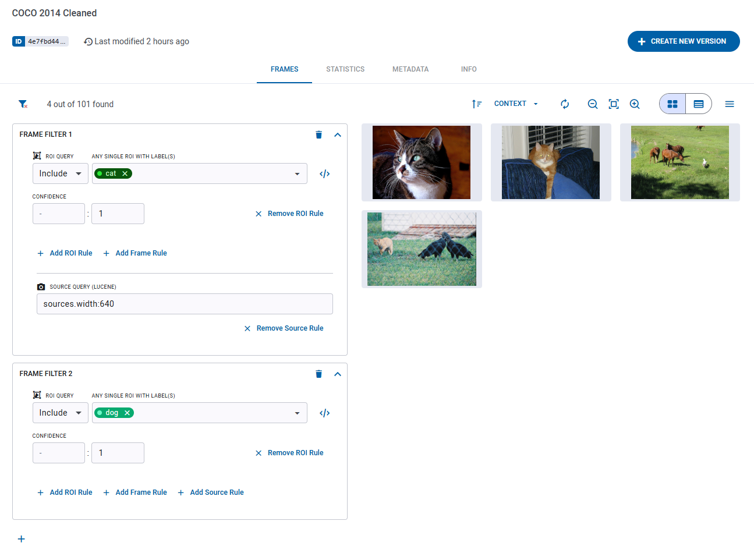The height and width of the screenshot is (560, 754).
Task: Click the sort order icon
Action: pos(476,104)
